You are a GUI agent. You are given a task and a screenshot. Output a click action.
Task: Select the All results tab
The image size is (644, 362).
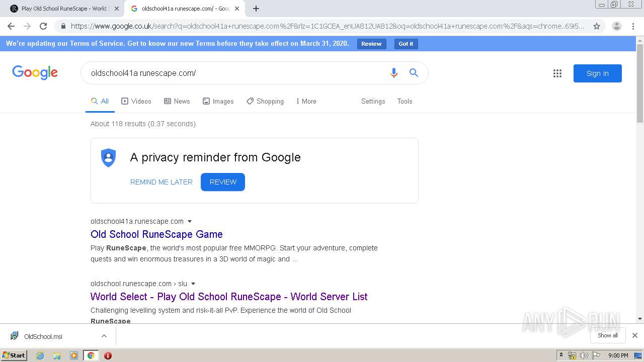(x=100, y=101)
